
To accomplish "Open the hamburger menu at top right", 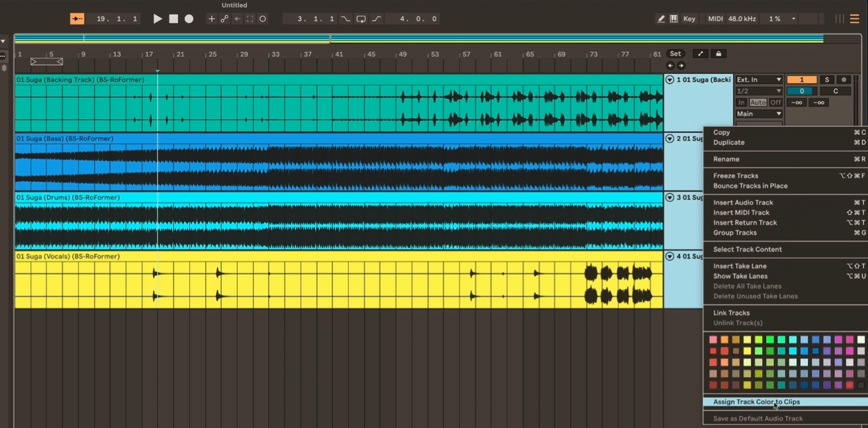I will click(x=854, y=19).
